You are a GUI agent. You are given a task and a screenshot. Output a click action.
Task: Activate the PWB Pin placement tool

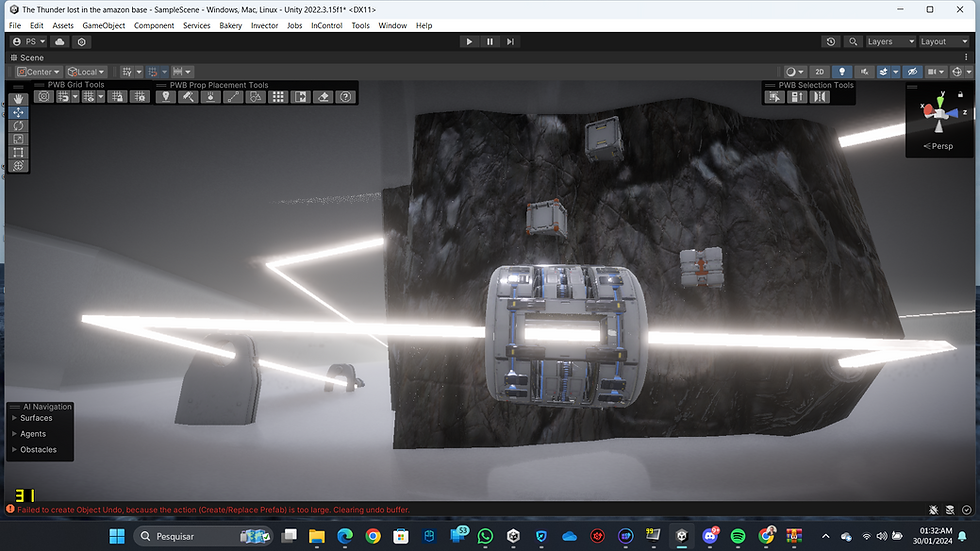tap(166, 97)
